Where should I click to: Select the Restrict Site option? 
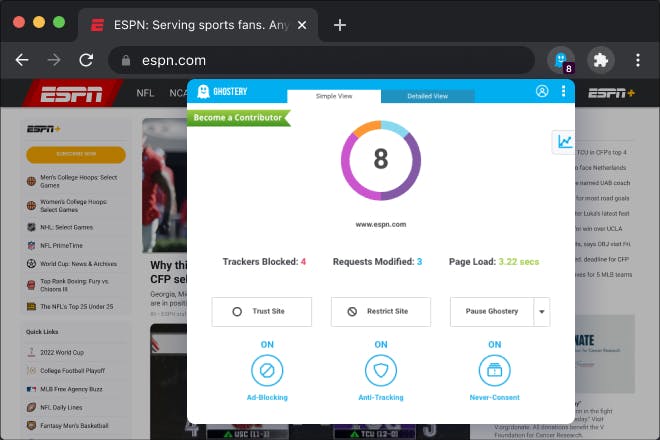pyautogui.click(x=381, y=312)
